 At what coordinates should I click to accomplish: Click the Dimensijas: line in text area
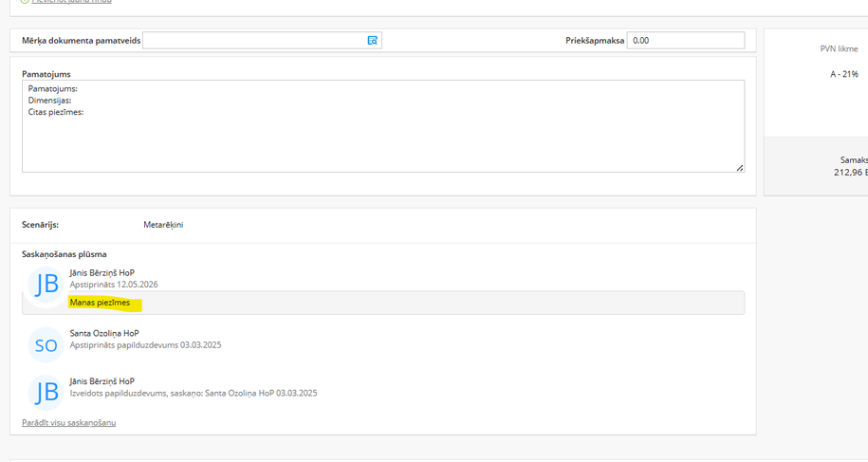point(50,101)
